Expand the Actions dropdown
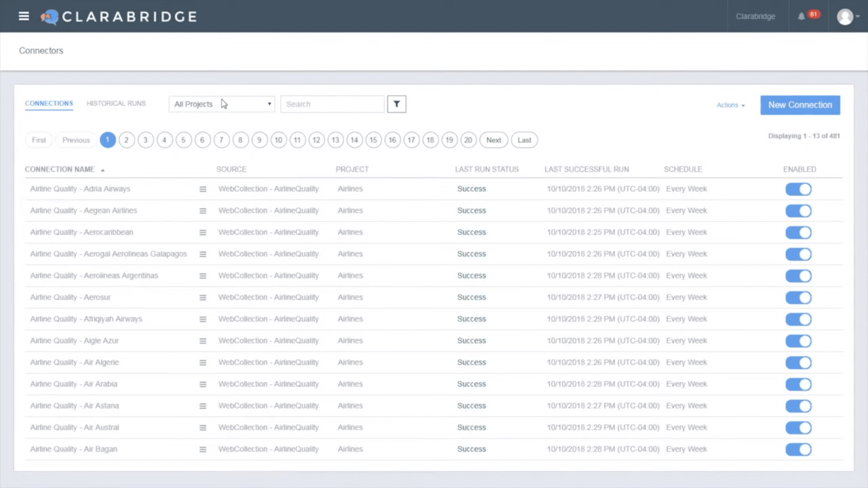Image resolution: width=868 pixels, height=488 pixels. click(730, 105)
